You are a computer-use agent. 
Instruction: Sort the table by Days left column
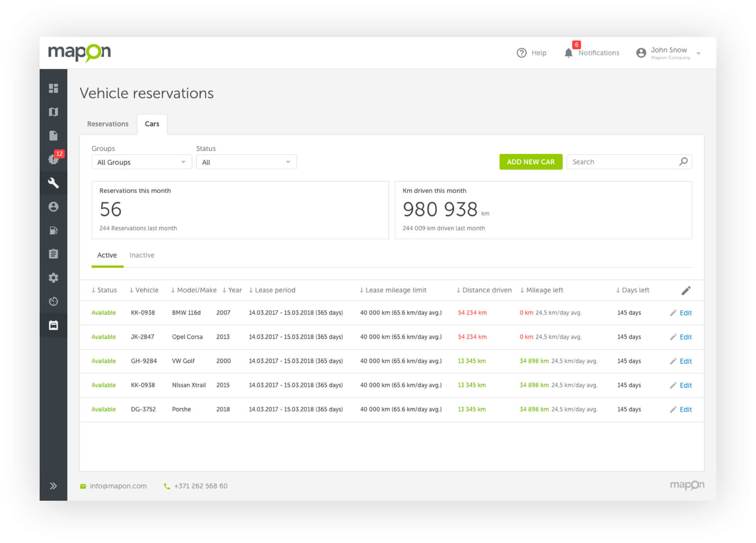click(633, 290)
